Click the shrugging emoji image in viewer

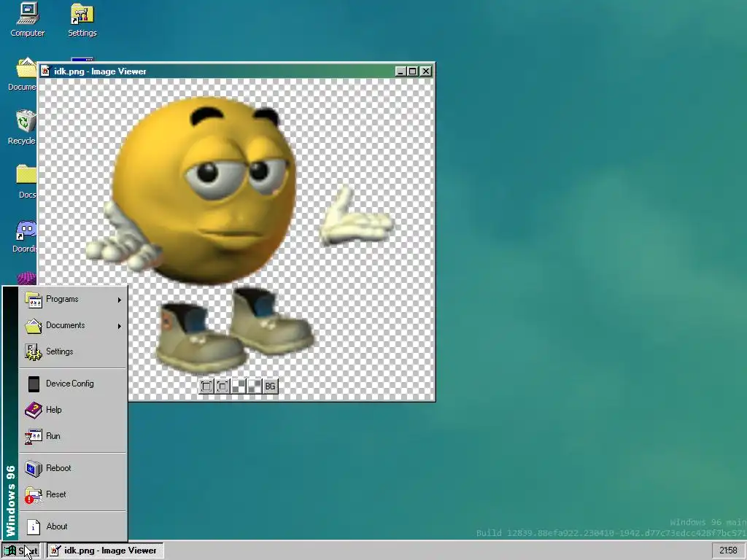click(239, 236)
